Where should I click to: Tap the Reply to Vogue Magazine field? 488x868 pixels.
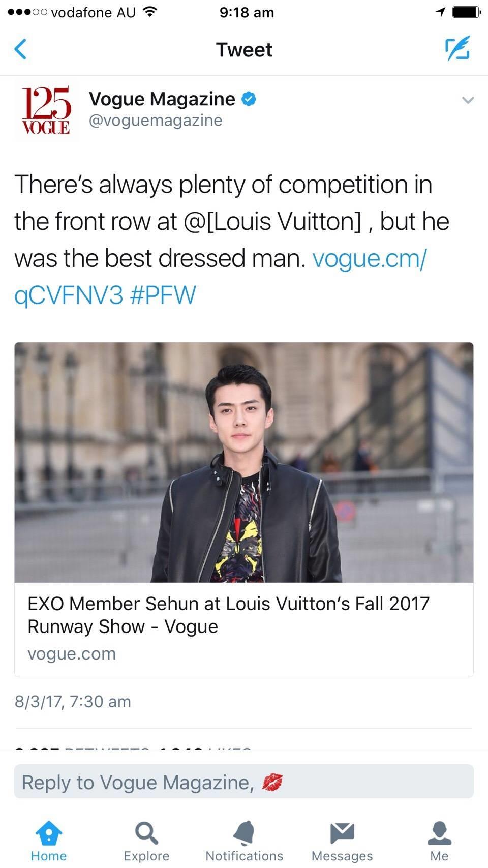(244, 782)
